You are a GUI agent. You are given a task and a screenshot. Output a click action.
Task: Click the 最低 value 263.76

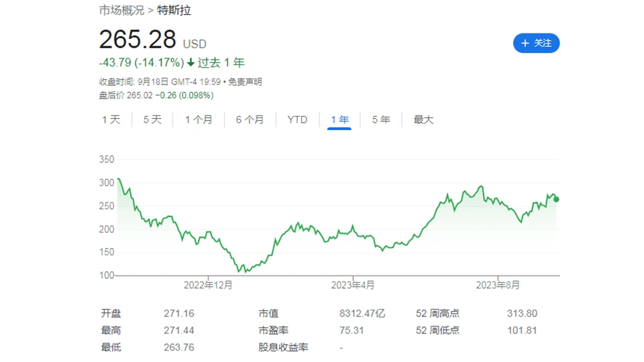(x=179, y=347)
